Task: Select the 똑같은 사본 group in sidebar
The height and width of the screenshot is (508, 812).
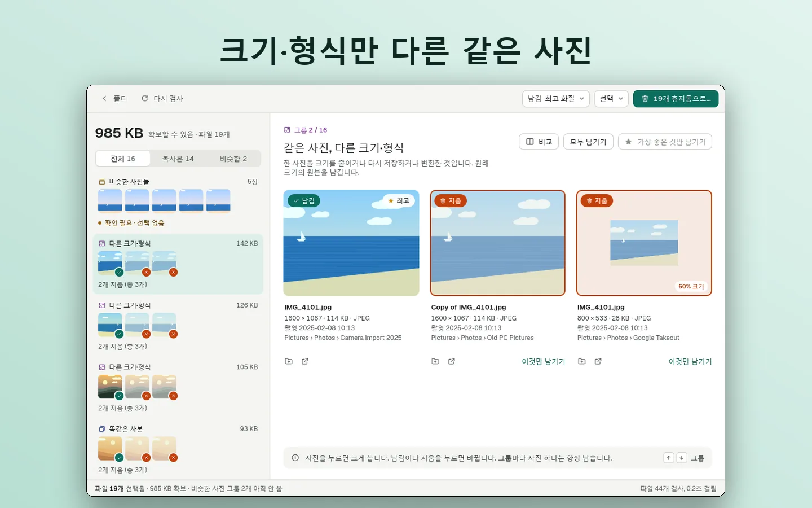Action: coord(178,449)
